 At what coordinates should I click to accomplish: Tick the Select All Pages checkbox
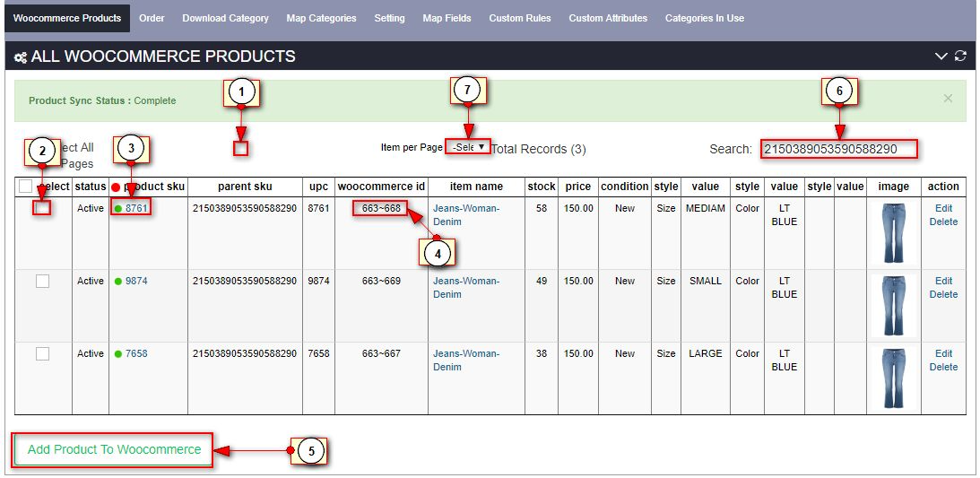(x=240, y=148)
